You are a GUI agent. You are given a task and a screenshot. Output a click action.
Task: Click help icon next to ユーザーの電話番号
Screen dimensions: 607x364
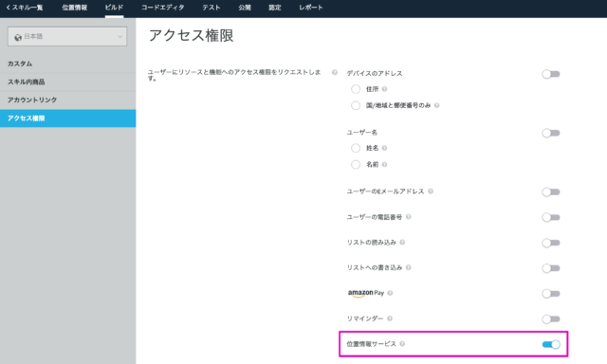409,217
